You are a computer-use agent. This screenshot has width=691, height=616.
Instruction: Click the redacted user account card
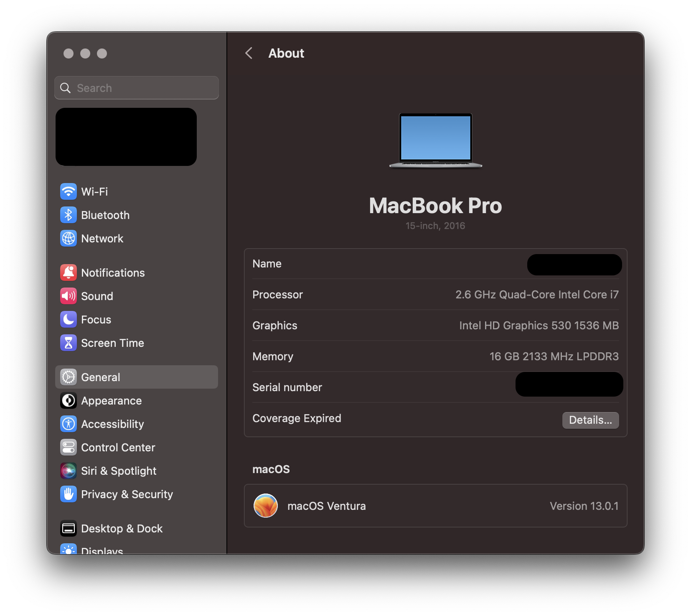tap(126, 137)
